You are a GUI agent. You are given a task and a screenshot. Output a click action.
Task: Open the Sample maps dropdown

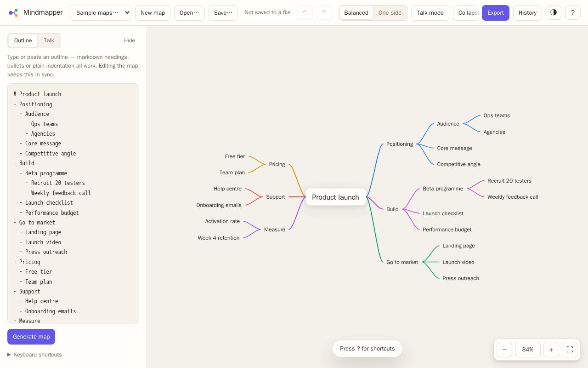point(100,13)
